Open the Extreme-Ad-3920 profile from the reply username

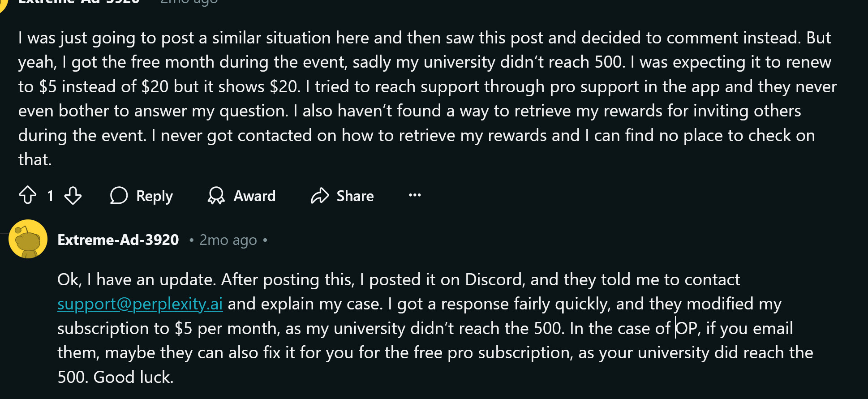pos(118,240)
